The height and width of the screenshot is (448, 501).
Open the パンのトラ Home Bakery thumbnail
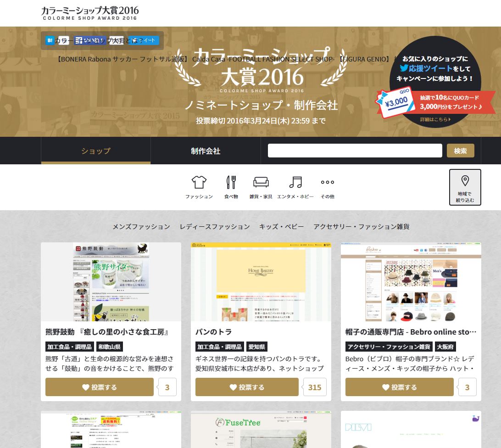pos(261,282)
